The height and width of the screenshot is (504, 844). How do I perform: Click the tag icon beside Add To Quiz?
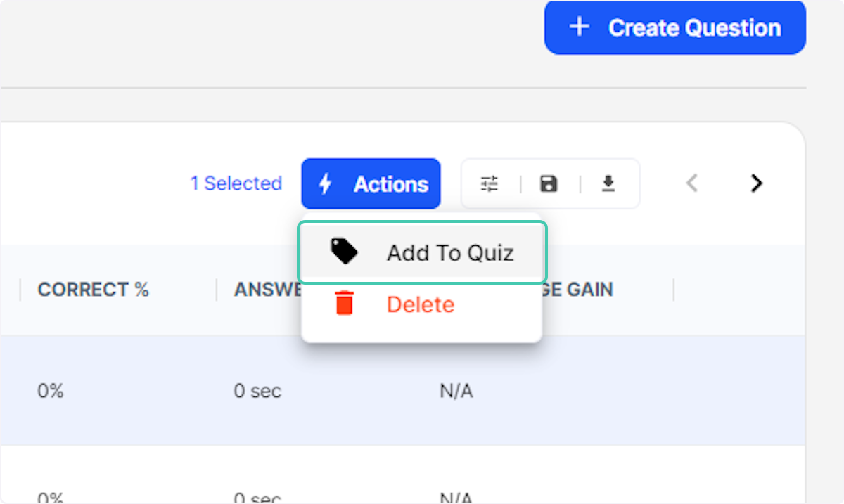click(343, 250)
